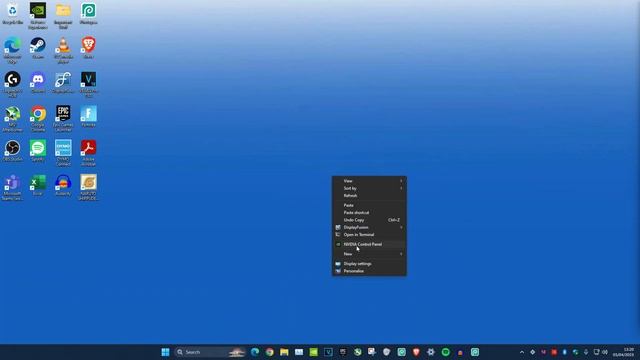
Task: Select the OBS Studio desktop shortcut
Action: coord(13,150)
